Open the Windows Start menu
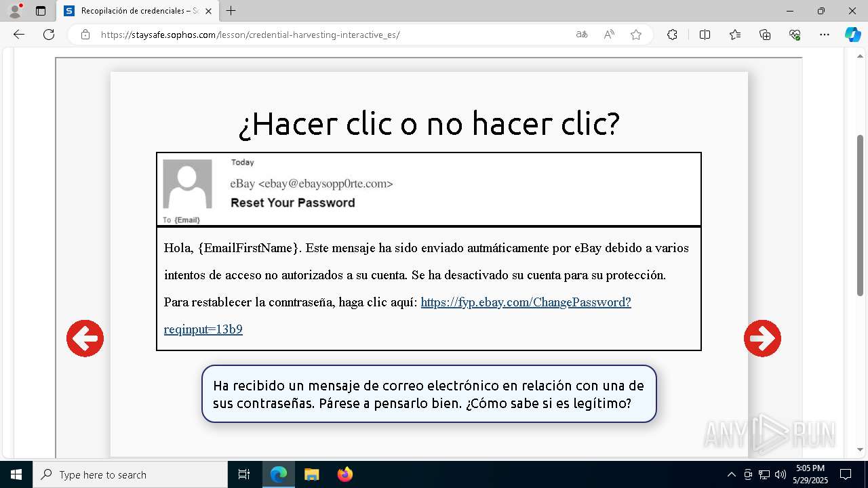 coord(16,474)
